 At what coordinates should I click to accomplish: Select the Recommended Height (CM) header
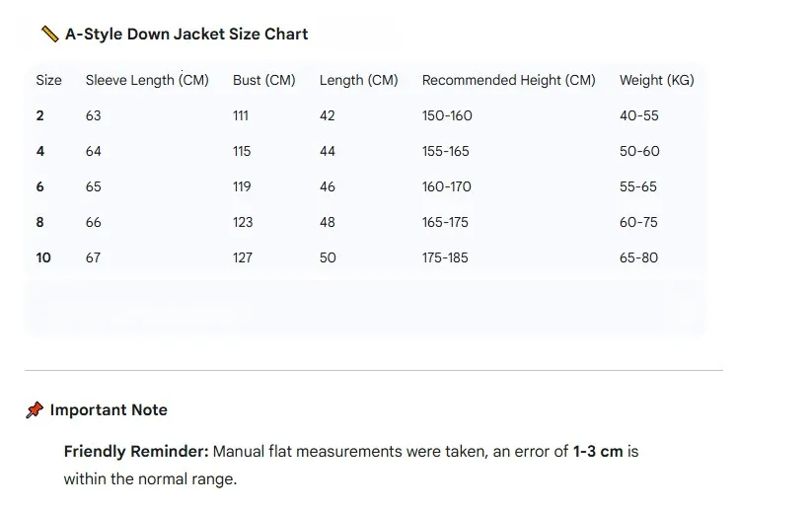pos(508,80)
